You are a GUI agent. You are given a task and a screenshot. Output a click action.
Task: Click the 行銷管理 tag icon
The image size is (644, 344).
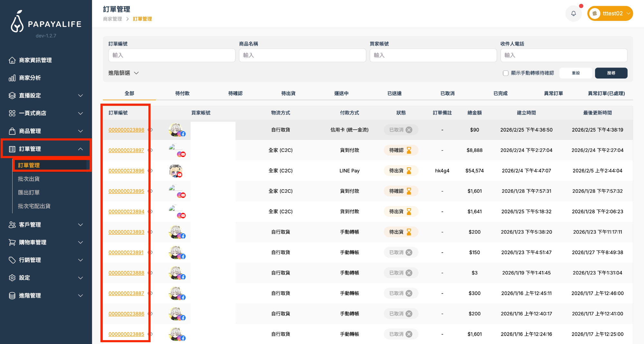pyautogui.click(x=12, y=260)
